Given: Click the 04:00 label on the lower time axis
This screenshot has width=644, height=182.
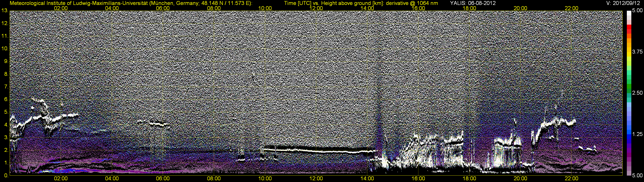Looking at the screenshot, I should pyautogui.click(x=112, y=179).
